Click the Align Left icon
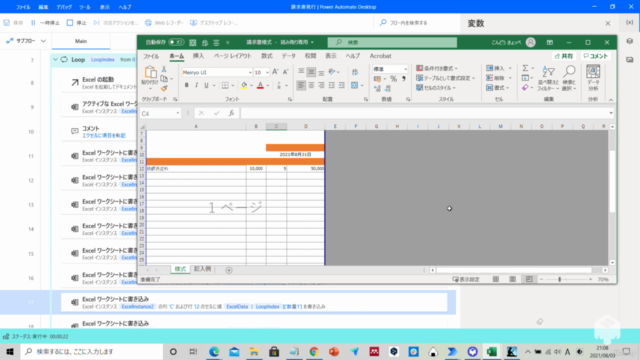Screen dimensions: 640x360 [x=301, y=85]
